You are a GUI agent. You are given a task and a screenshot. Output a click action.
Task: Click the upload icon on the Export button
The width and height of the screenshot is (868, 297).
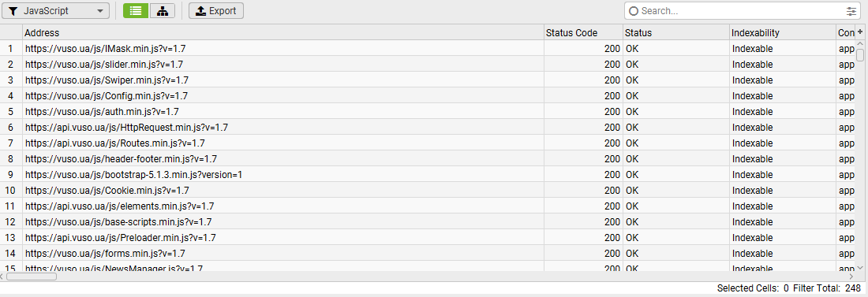pyautogui.click(x=201, y=10)
